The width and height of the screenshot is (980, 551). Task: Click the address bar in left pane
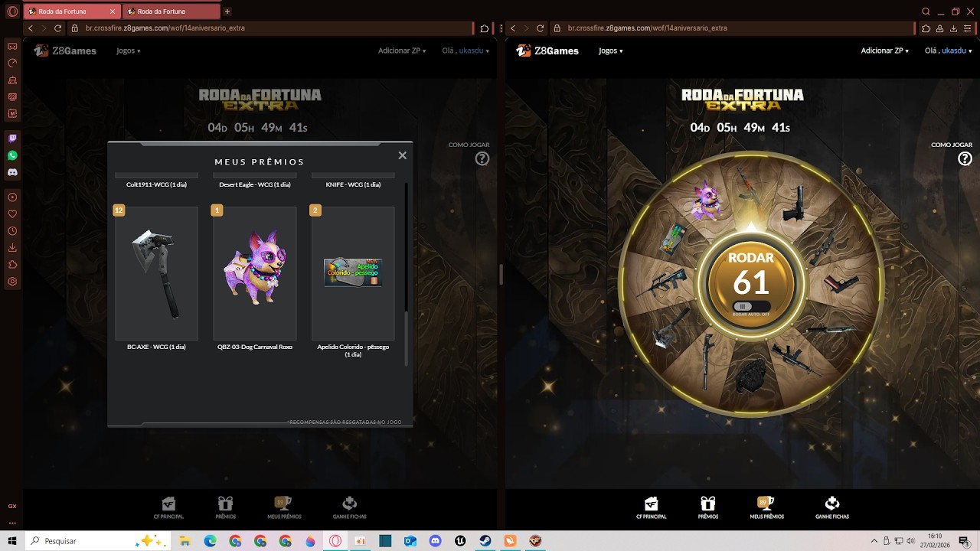[272, 28]
